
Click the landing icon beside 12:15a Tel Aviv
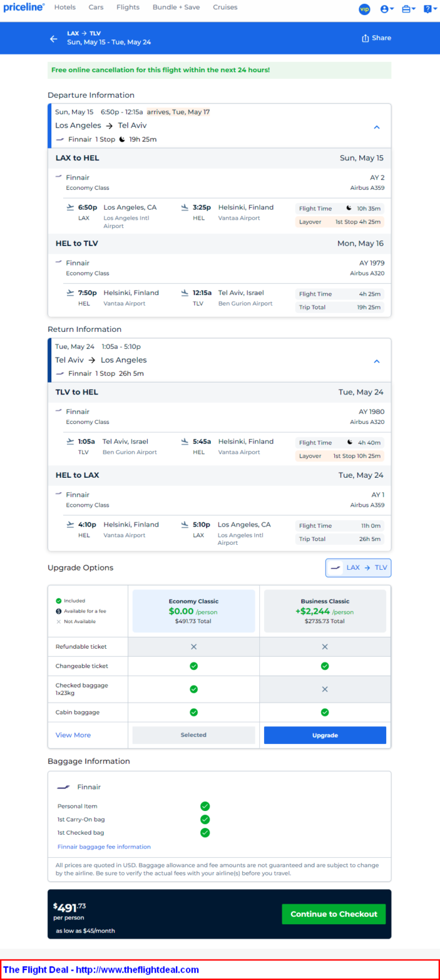(x=185, y=293)
